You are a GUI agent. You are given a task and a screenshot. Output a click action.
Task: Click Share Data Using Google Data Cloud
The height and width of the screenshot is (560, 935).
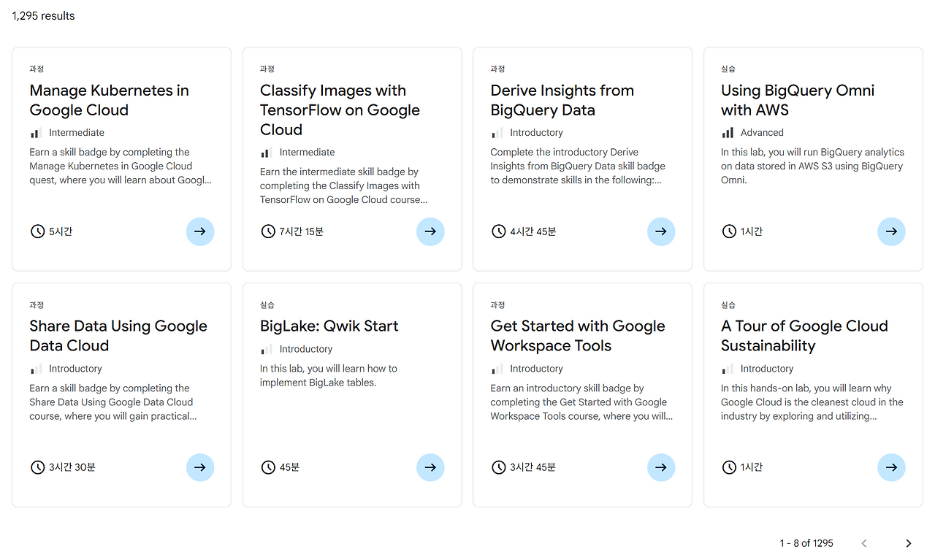point(118,336)
